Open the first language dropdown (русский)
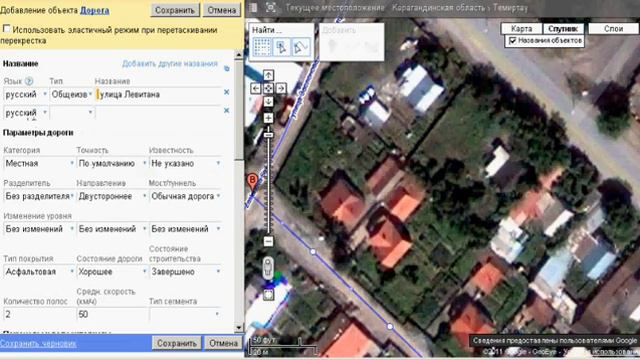640x360 pixels. tap(26, 94)
